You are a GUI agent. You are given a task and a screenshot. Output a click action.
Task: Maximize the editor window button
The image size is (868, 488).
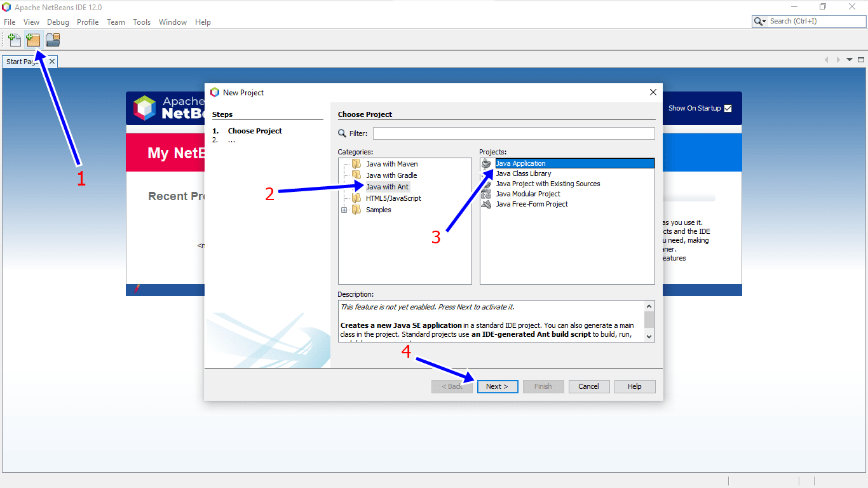point(862,59)
